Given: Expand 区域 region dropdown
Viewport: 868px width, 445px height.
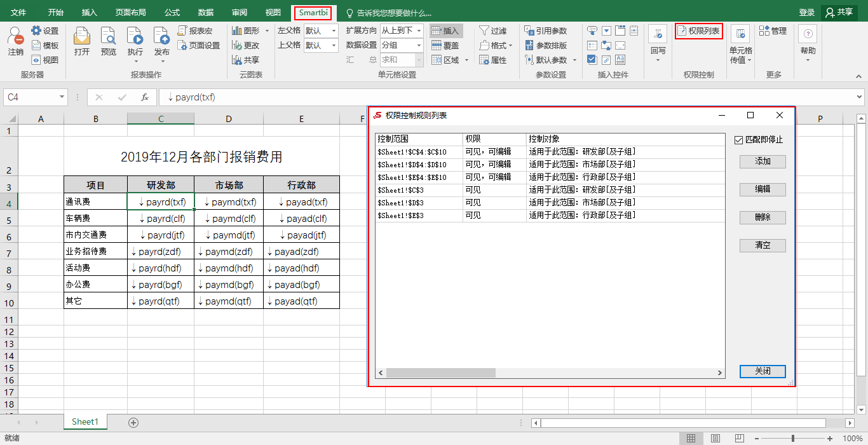Looking at the screenshot, I should point(466,60).
